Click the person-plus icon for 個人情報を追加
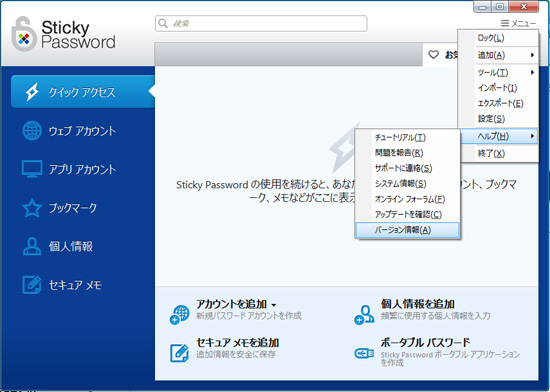The image size is (550, 392). pyautogui.click(x=364, y=315)
